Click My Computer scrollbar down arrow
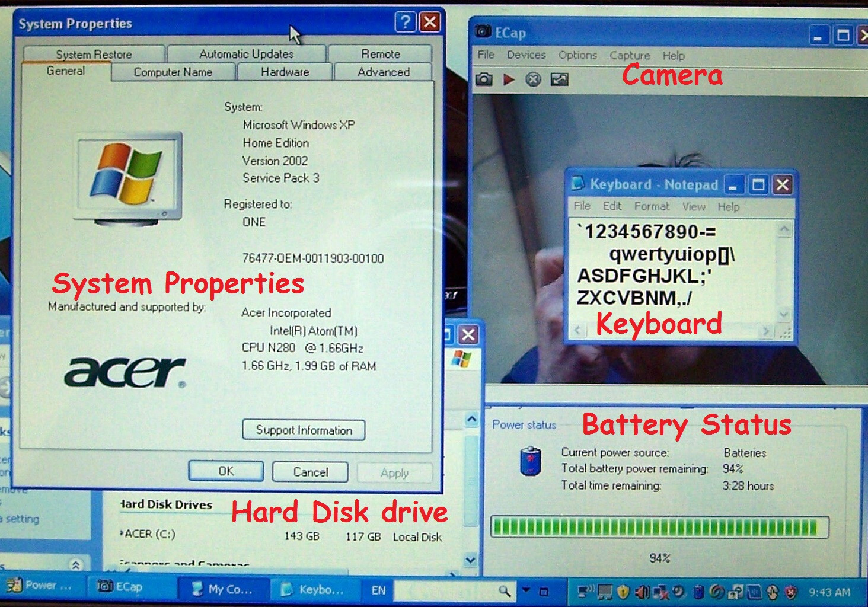 click(x=471, y=560)
